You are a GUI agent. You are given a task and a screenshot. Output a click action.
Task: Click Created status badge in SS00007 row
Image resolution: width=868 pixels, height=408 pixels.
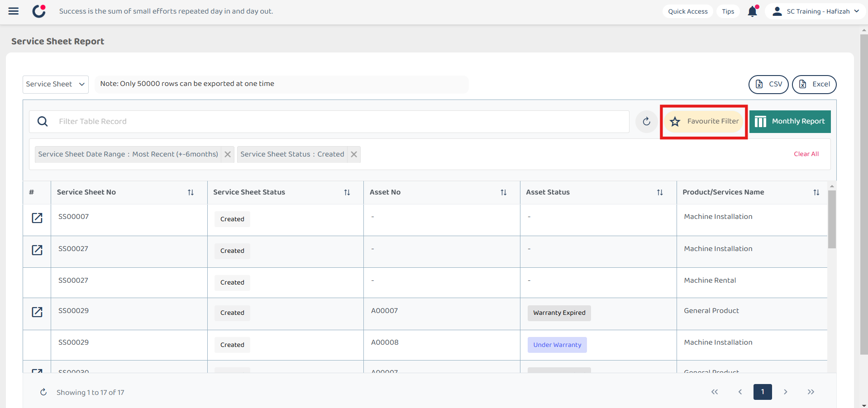pos(232,219)
